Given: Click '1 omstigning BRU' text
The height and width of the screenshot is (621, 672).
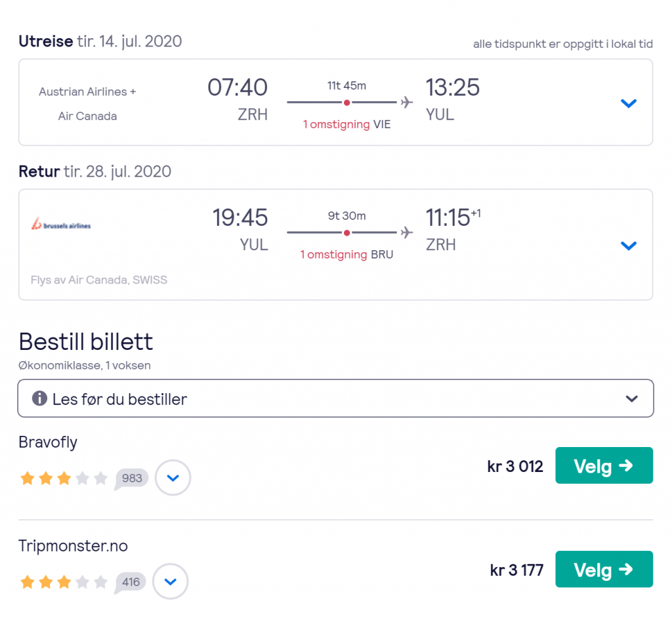Looking at the screenshot, I should 346,254.
